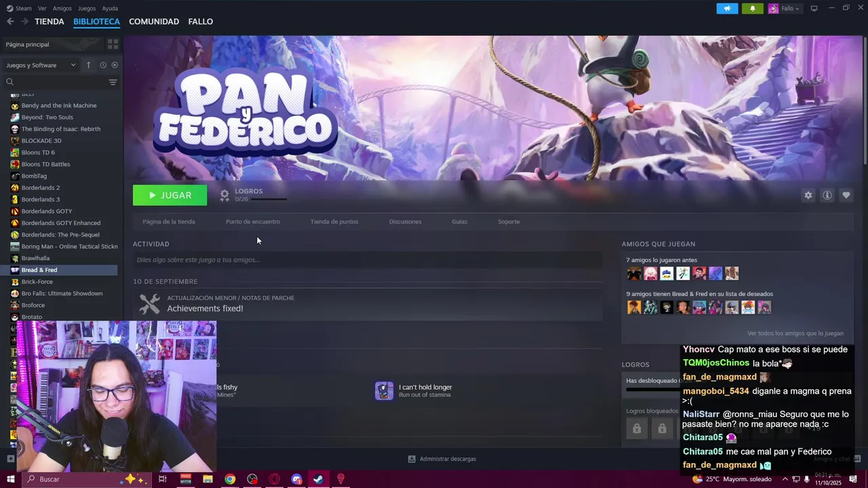
Task: Go back with left arrow
Action: pos(10,22)
